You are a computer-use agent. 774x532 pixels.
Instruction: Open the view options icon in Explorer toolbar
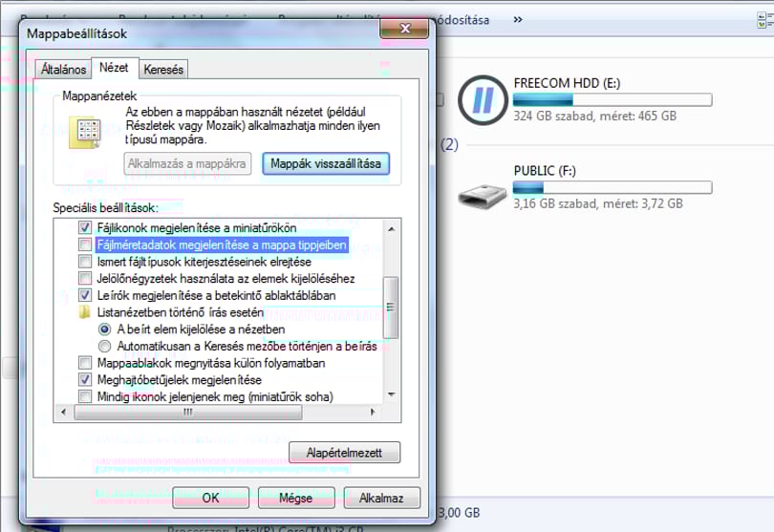(x=764, y=20)
